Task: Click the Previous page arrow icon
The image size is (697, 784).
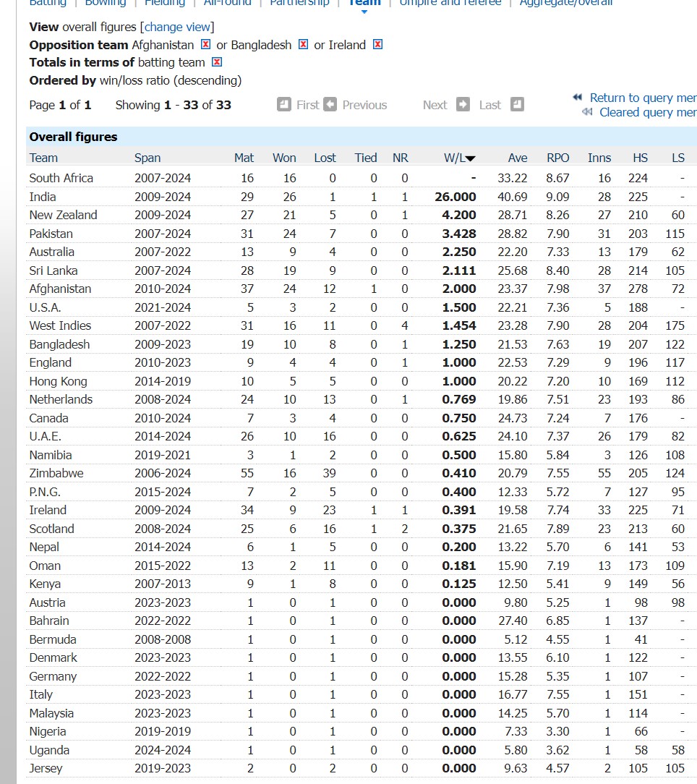Action: coord(330,104)
